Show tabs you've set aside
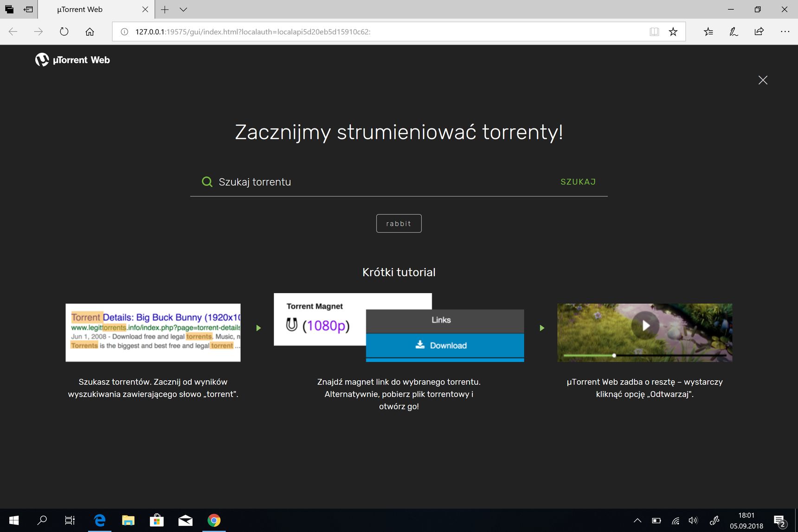Screen dimensions: 798x532 (x=9, y=9)
